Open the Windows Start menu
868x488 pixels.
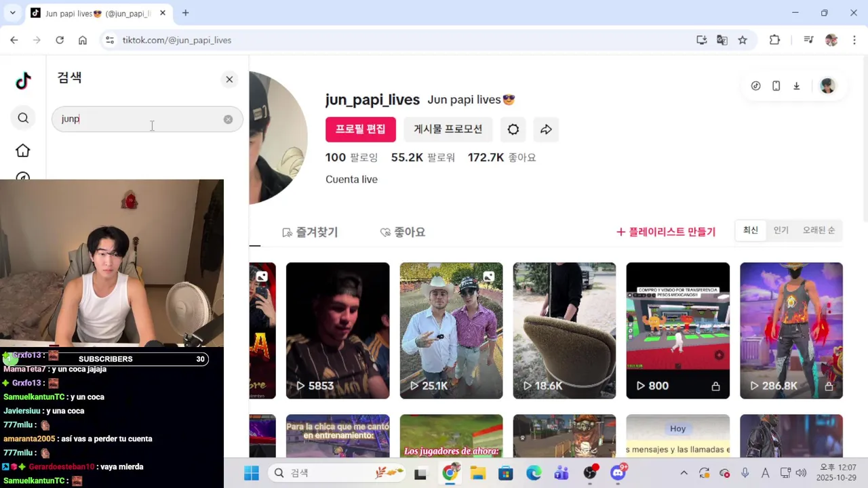tap(252, 473)
